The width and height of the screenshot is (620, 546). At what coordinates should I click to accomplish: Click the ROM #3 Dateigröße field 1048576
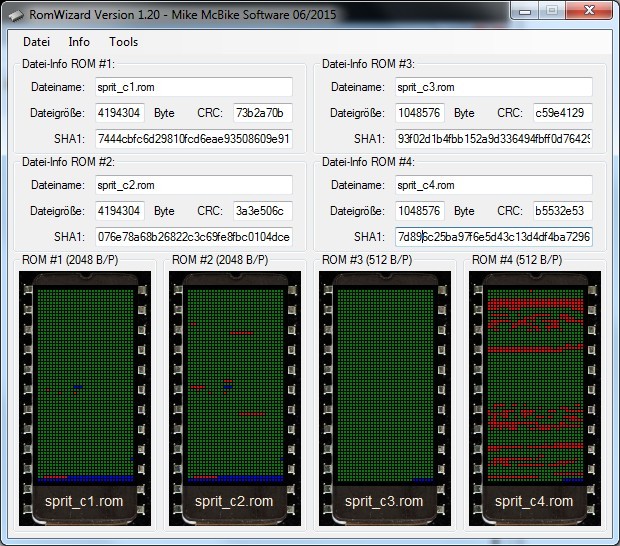tap(419, 113)
